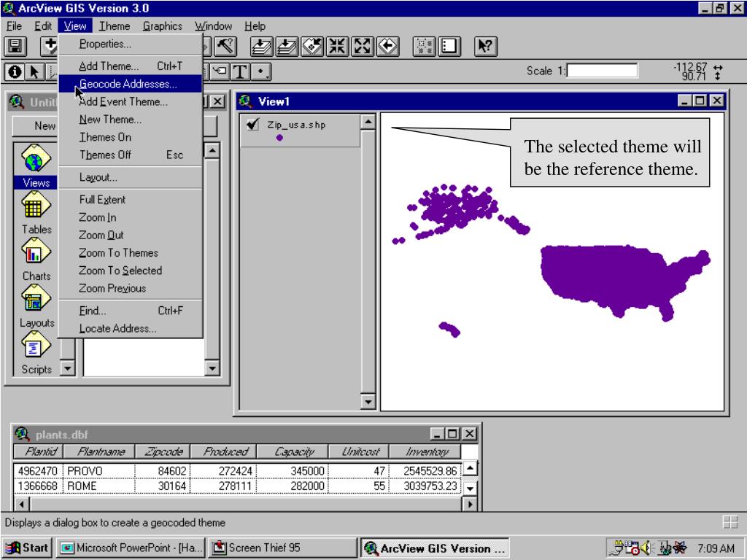Viewport: 747px width, 560px height.
Task: Click the Zoom to Full Extent icon
Action: pyautogui.click(x=262, y=47)
